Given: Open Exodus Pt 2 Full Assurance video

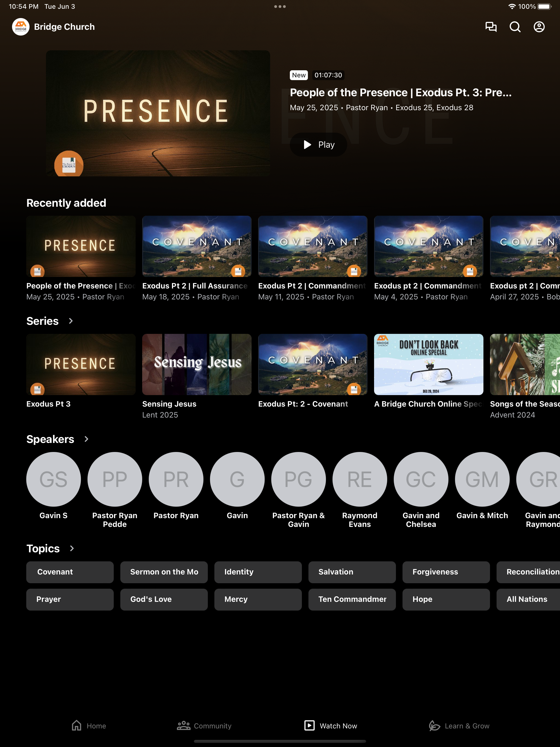Looking at the screenshot, I should click(x=197, y=246).
